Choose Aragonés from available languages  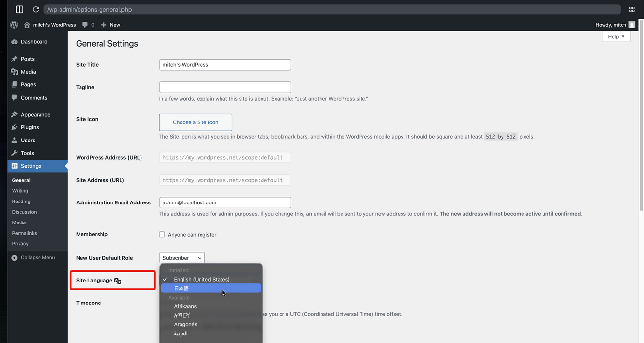point(211,324)
